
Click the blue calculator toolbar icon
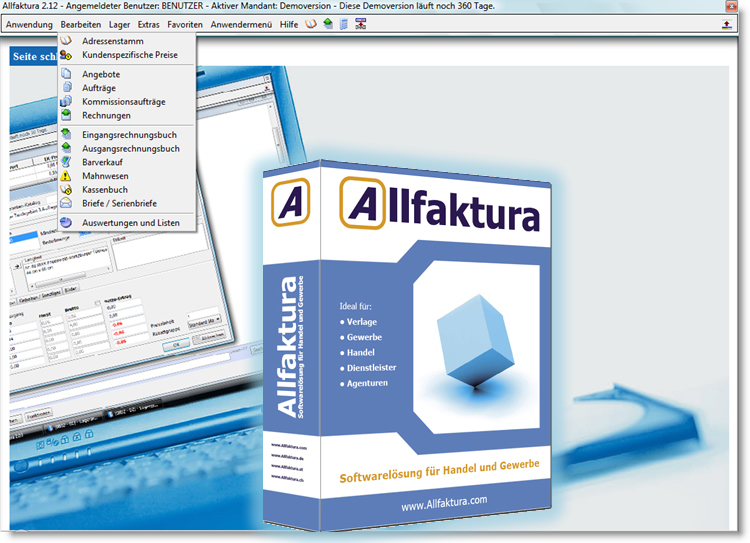343,24
